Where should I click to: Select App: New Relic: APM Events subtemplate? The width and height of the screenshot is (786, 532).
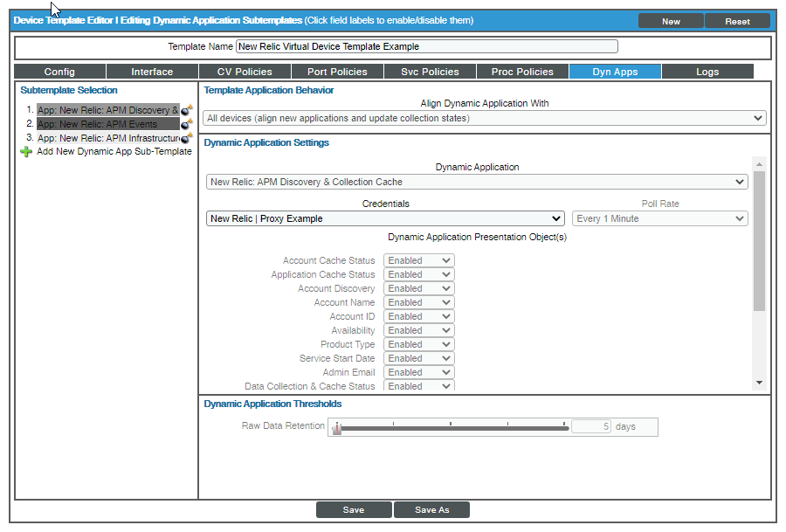[x=107, y=124]
